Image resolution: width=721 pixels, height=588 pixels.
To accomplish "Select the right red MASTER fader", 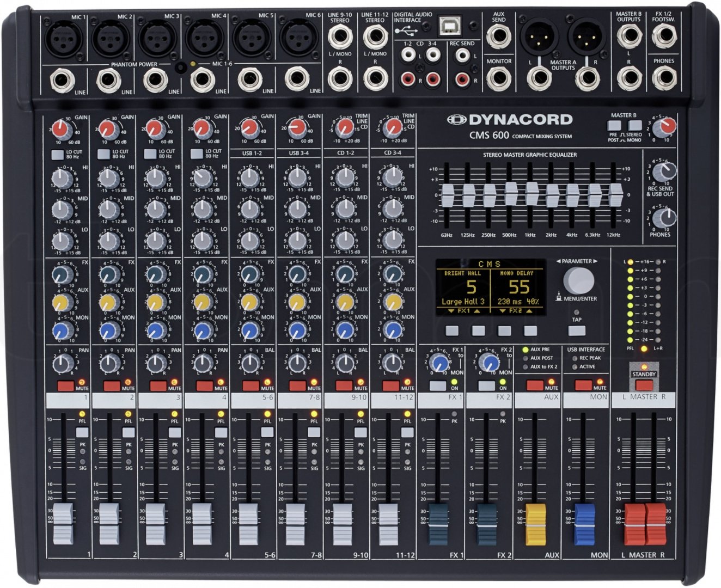I will (x=656, y=524).
